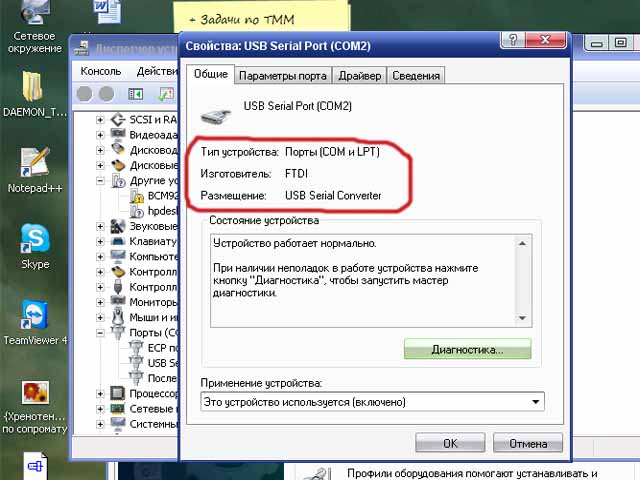Viewport: 640px width, 480px height.
Task: Expand the Звуковые tree node
Action: click(x=100, y=226)
